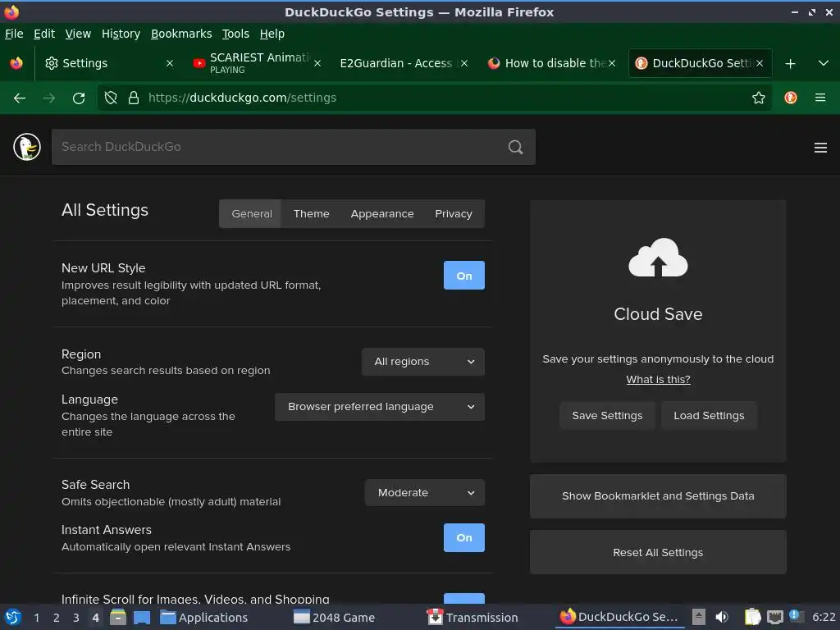
Task: Click the notification tray icon
Action: (796, 616)
